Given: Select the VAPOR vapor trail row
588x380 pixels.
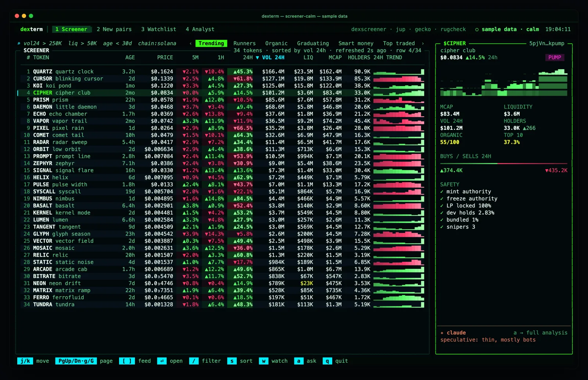Looking at the screenshot, I should 222,121.
